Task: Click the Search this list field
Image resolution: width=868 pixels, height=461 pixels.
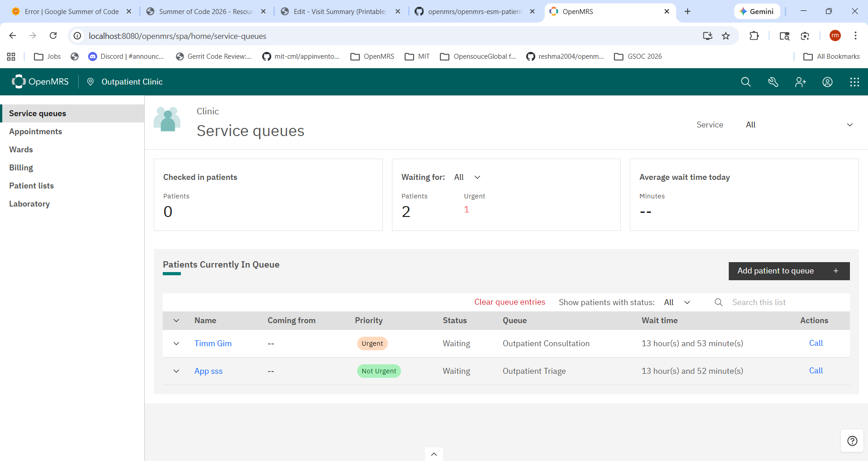Action: coord(787,302)
